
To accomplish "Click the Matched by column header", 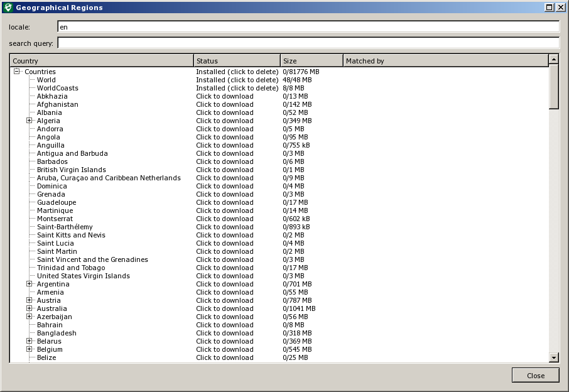I will (x=445, y=61).
